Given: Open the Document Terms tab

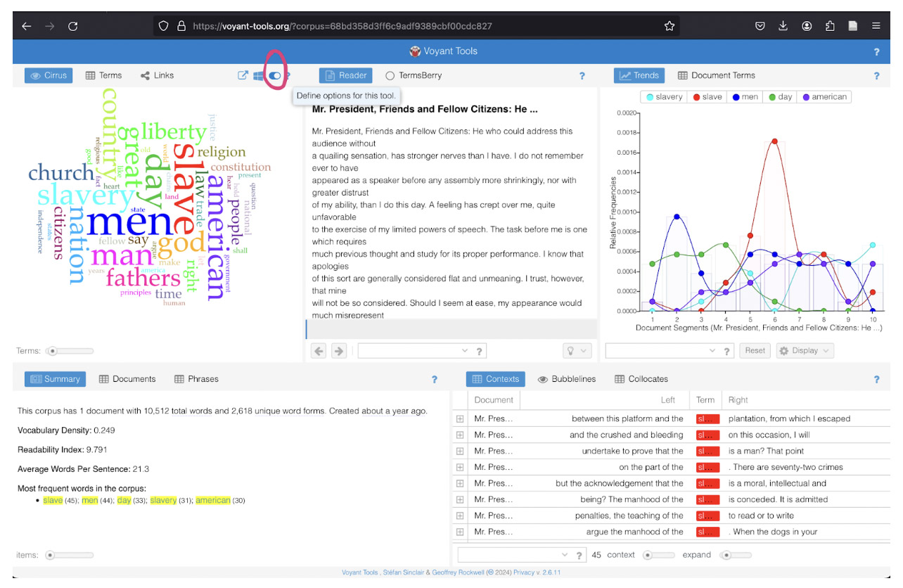Looking at the screenshot, I should [x=716, y=75].
